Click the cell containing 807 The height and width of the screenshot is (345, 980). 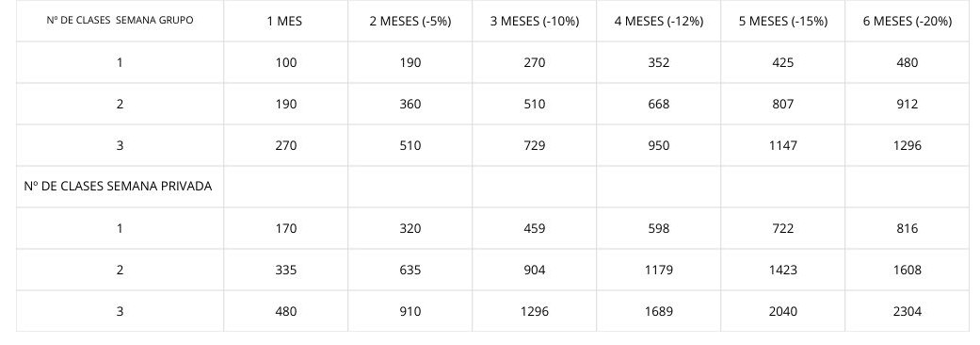pyautogui.click(x=783, y=104)
